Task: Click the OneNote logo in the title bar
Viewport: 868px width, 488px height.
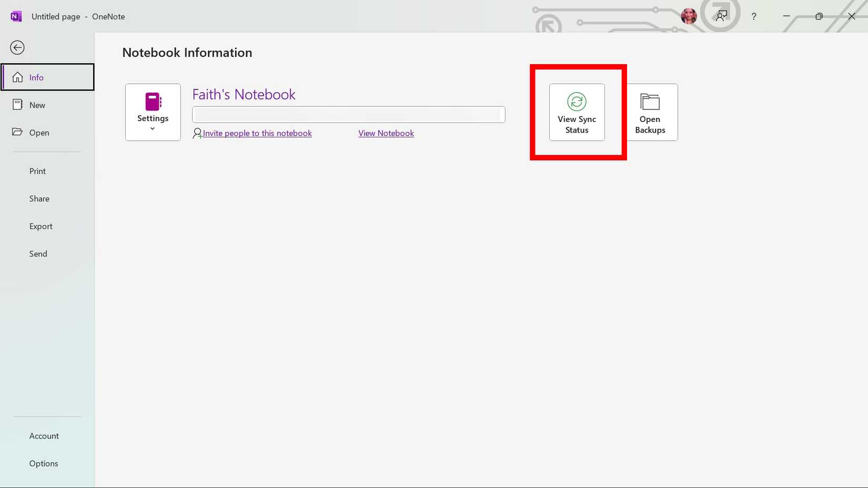Action: coord(16,16)
